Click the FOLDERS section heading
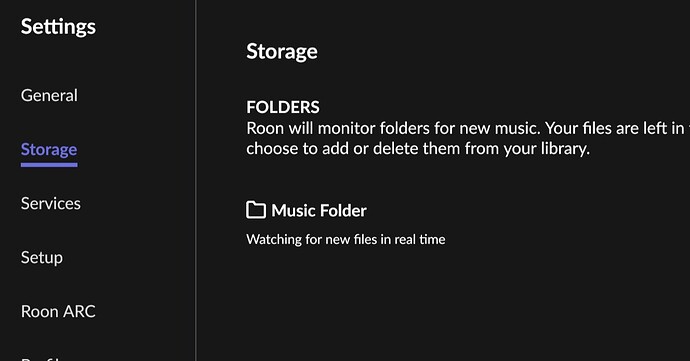The width and height of the screenshot is (690, 361). pos(283,107)
